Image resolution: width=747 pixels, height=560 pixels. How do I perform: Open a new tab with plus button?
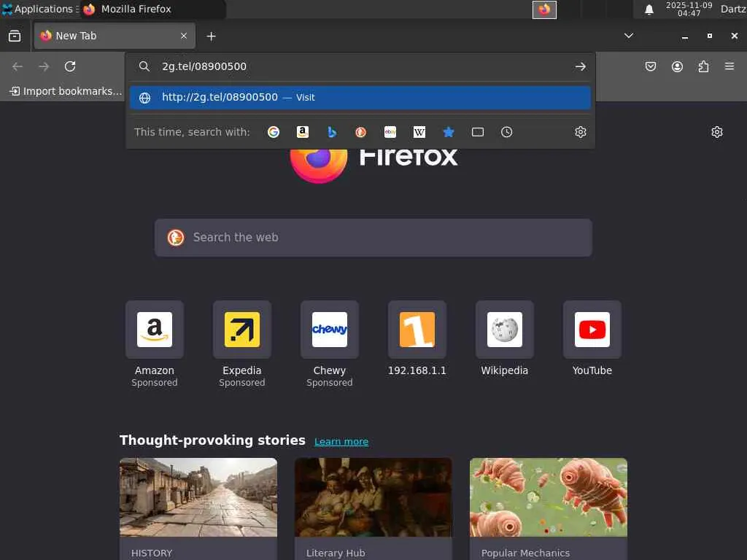(211, 36)
